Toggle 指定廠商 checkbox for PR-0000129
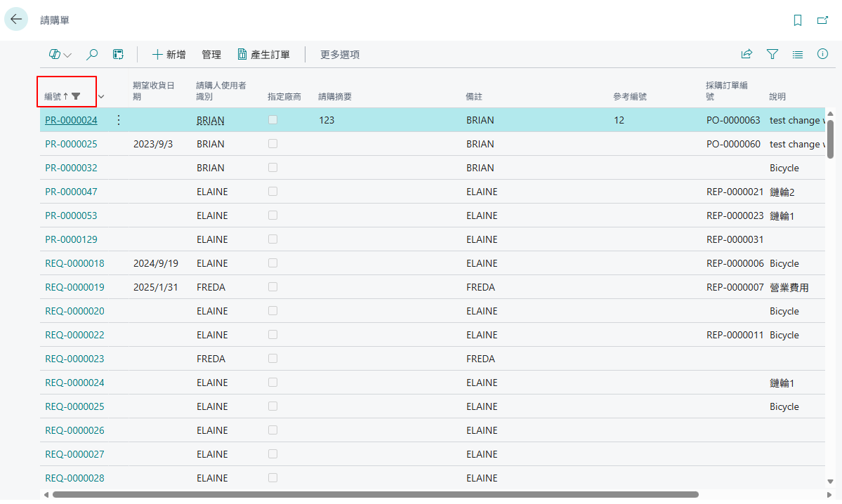The image size is (842, 504). click(272, 239)
